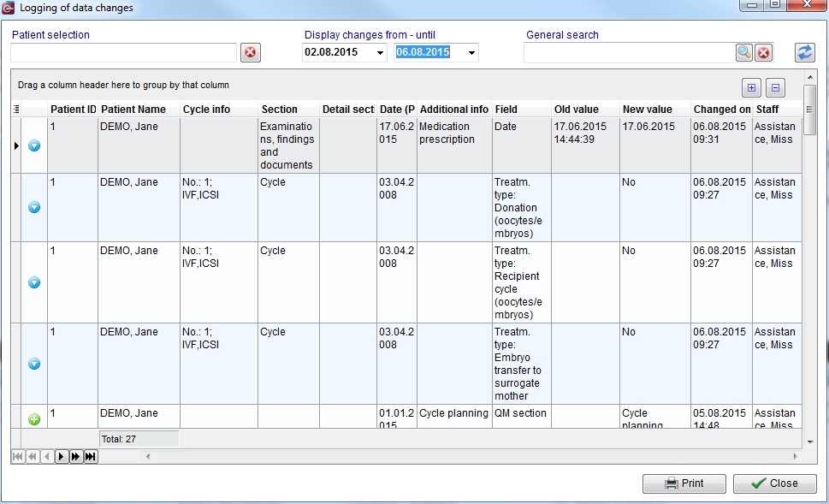The height and width of the screenshot is (504, 829).
Task: Open the column chooser grid icon
Action: click(16, 110)
